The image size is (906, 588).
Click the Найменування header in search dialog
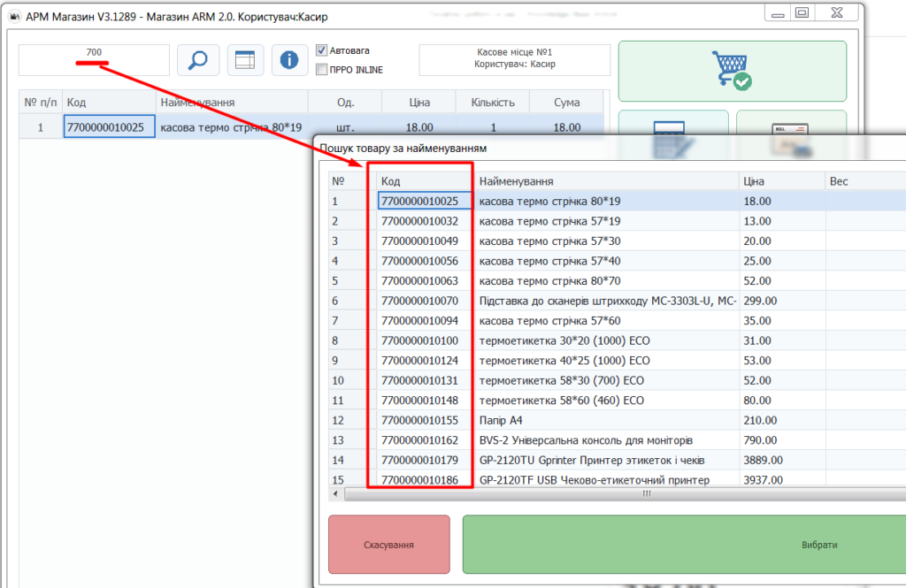[606, 181]
